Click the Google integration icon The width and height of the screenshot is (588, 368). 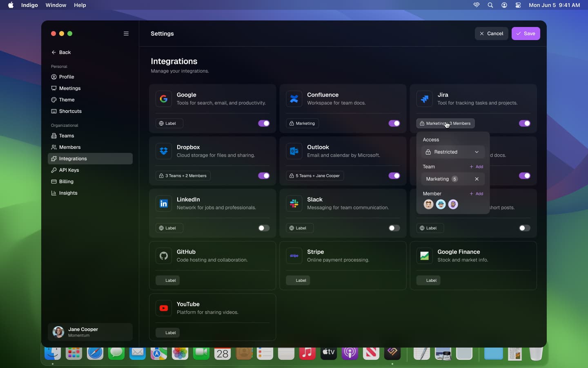coord(163,99)
